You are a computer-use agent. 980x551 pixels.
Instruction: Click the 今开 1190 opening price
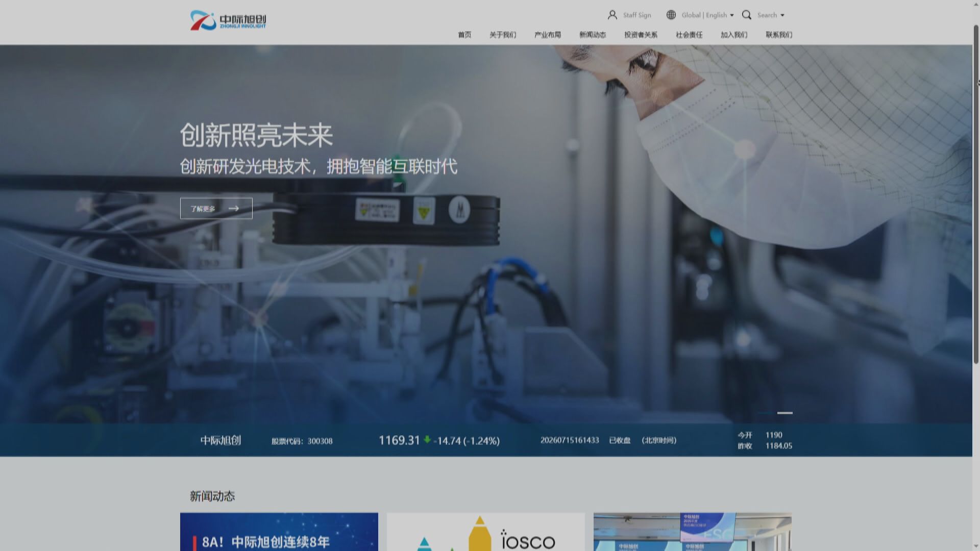pyautogui.click(x=760, y=435)
